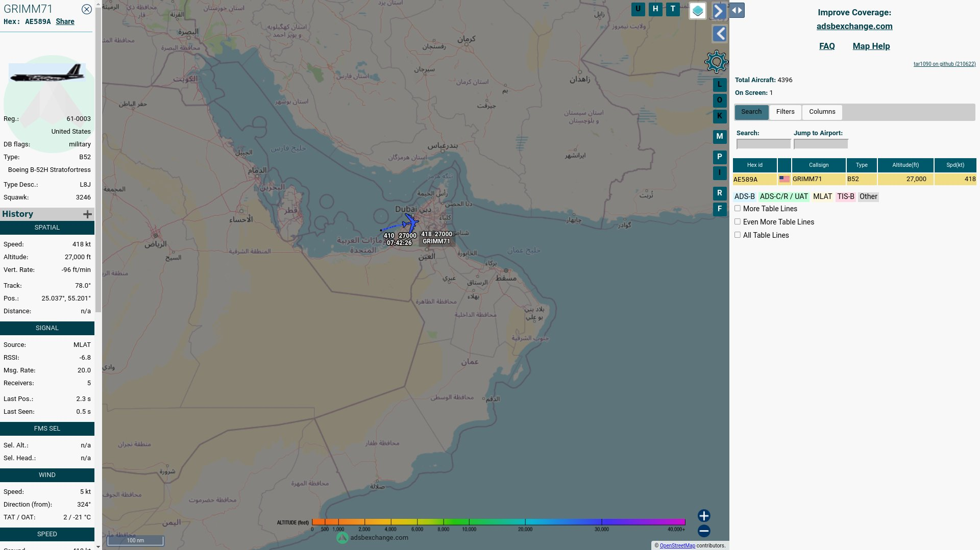Image resolution: width=980 pixels, height=550 pixels.
Task: Click the United States flag in table
Action: [785, 179]
